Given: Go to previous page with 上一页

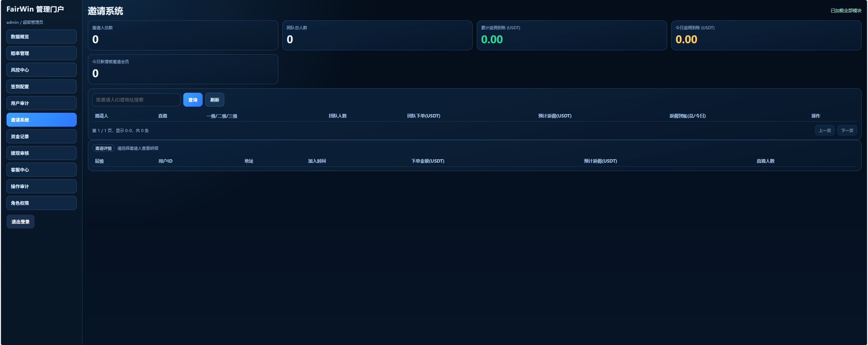Looking at the screenshot, I should [x=825, y=131].
